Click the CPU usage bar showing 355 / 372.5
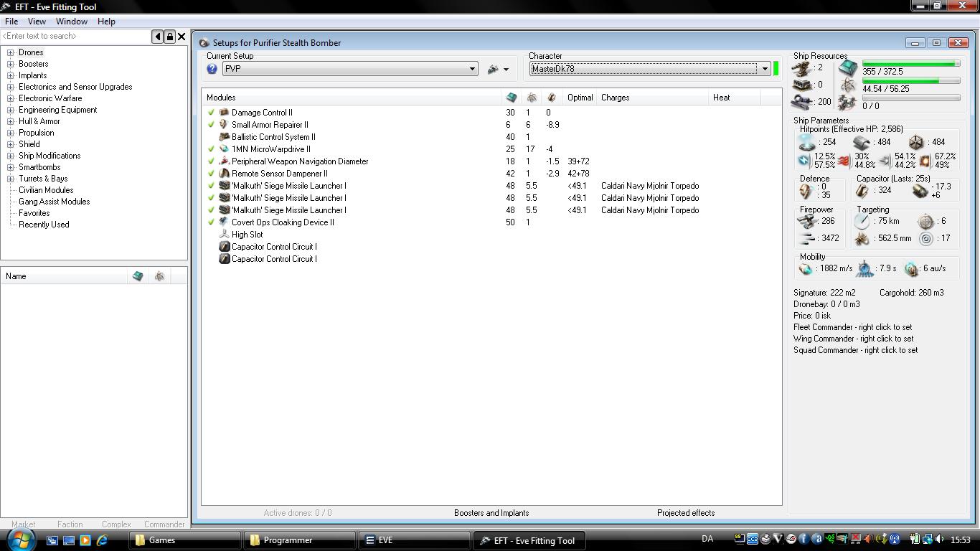 point(911,64)
